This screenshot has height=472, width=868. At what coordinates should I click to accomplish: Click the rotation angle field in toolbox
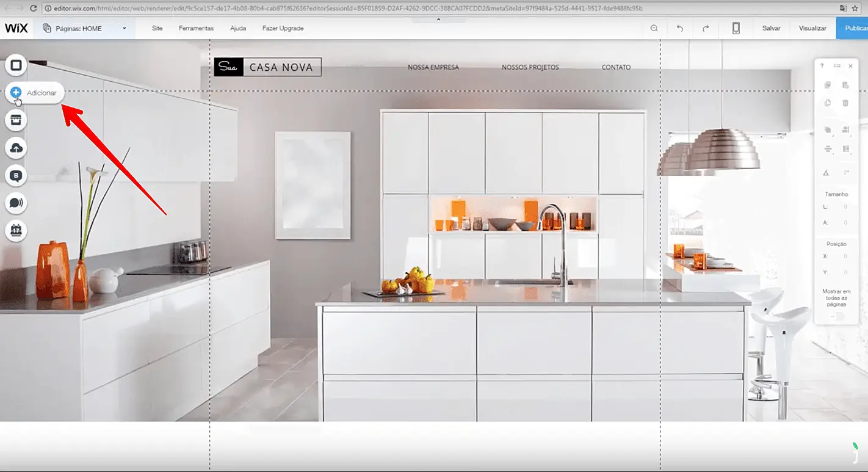[x=845, y=173]
